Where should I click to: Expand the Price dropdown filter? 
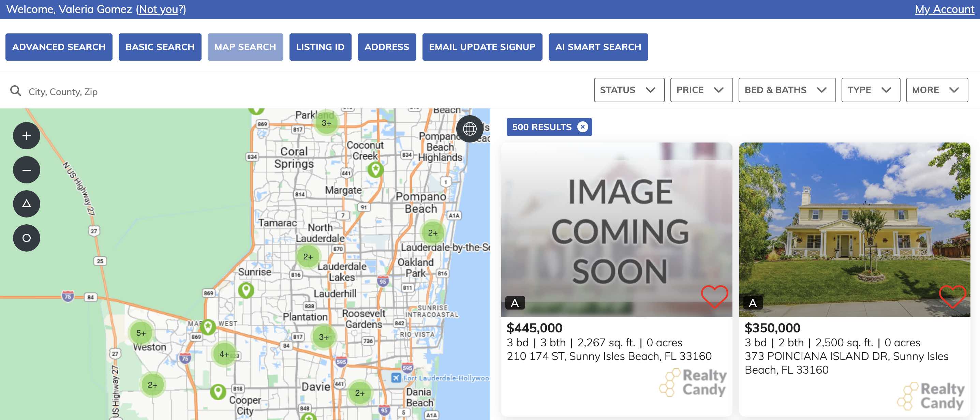[701, 90]
